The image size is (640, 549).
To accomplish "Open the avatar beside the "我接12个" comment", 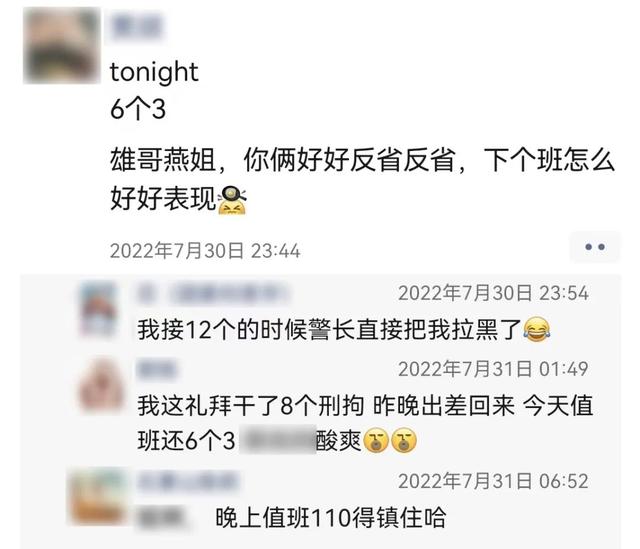I will 99,310.
